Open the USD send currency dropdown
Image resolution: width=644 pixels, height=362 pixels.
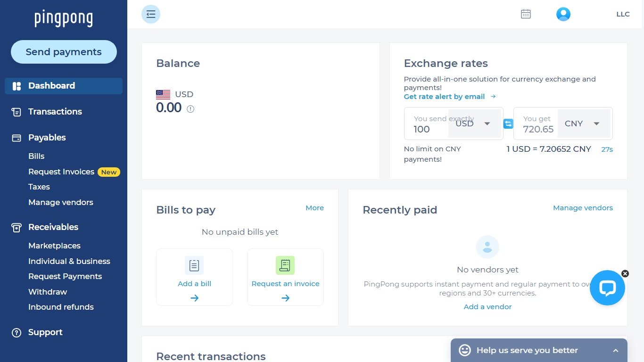(x=474, y=123)
